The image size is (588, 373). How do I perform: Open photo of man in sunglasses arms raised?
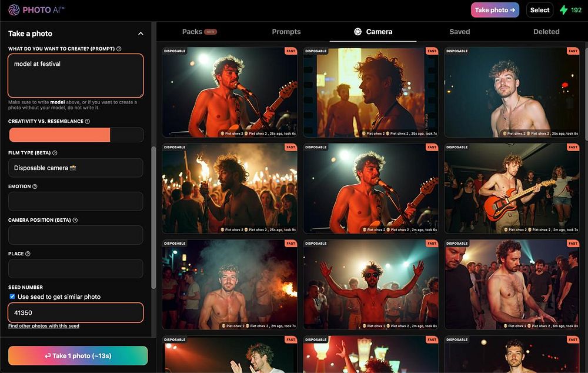point(370,285)
